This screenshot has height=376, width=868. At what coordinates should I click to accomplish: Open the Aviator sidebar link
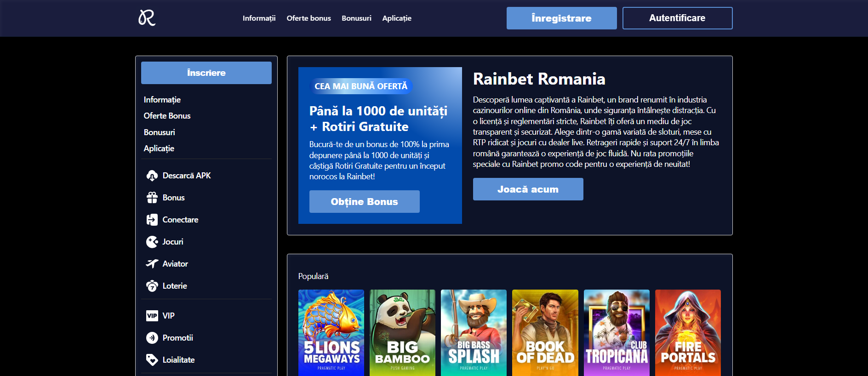click(175, 264)
